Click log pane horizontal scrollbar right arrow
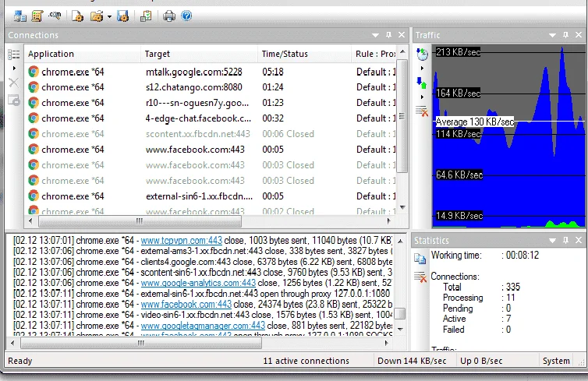The height and width of the screenshot is (381, 588). 387,343
